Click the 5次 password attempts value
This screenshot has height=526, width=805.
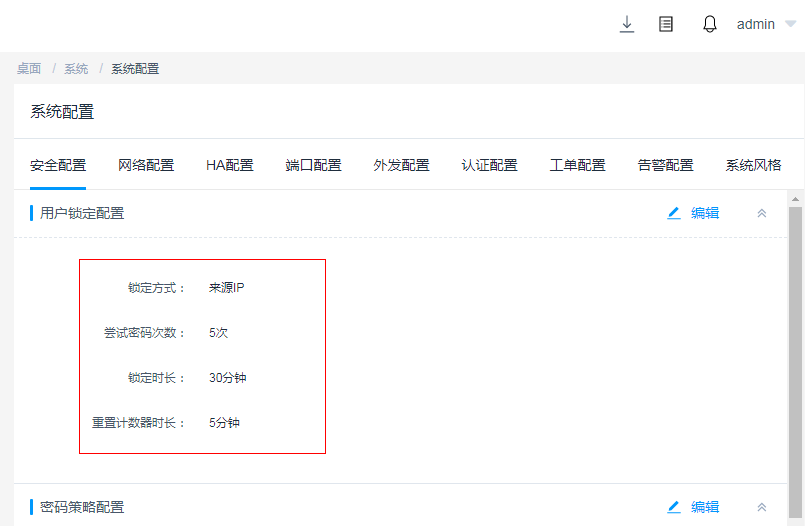pos(218,333)
